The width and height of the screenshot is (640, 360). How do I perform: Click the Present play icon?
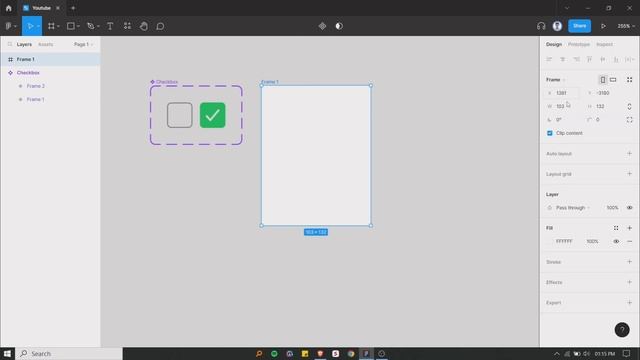[603, 26]
